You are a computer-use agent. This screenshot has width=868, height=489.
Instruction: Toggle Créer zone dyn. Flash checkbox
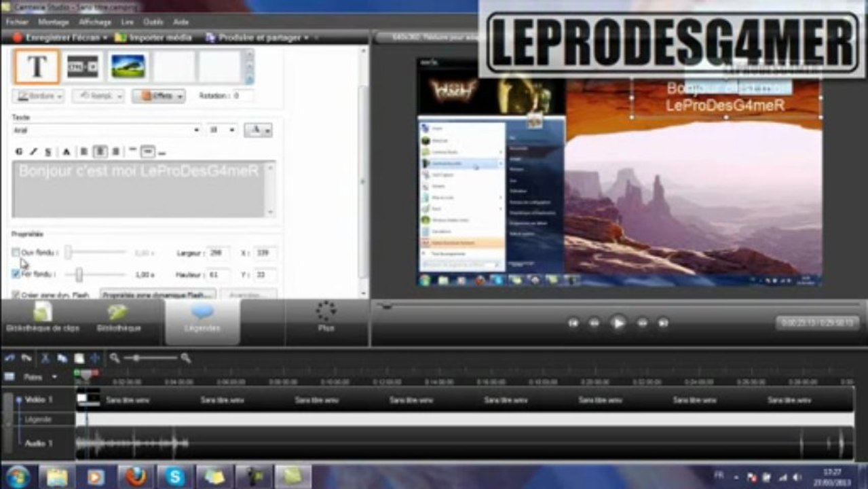(x=16, y=295)
